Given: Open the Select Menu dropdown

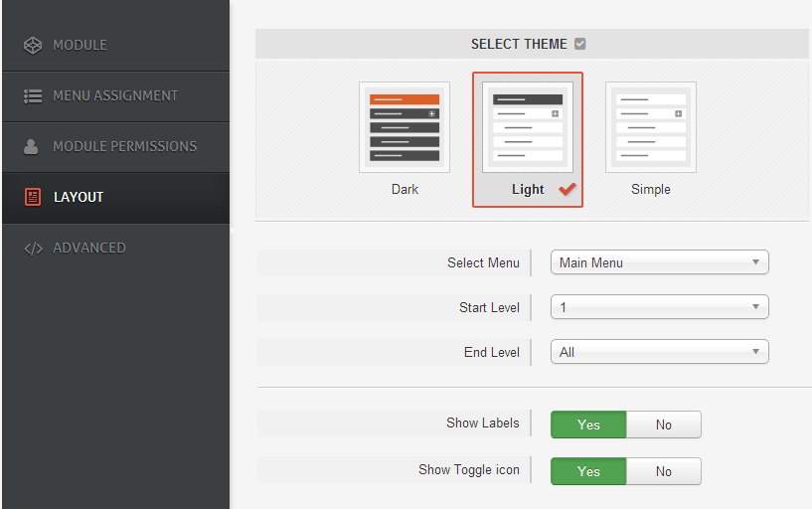Looking at the screenshot, I should point(659,262).
